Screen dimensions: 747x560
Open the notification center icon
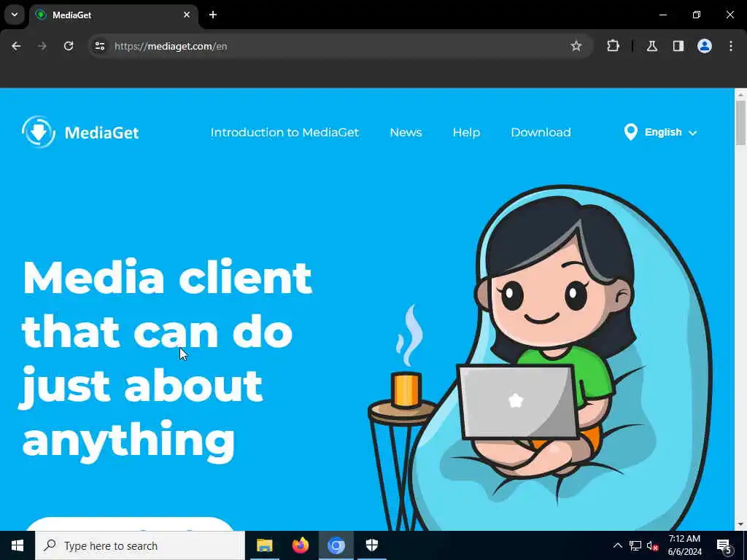click(x=724, y=546)
